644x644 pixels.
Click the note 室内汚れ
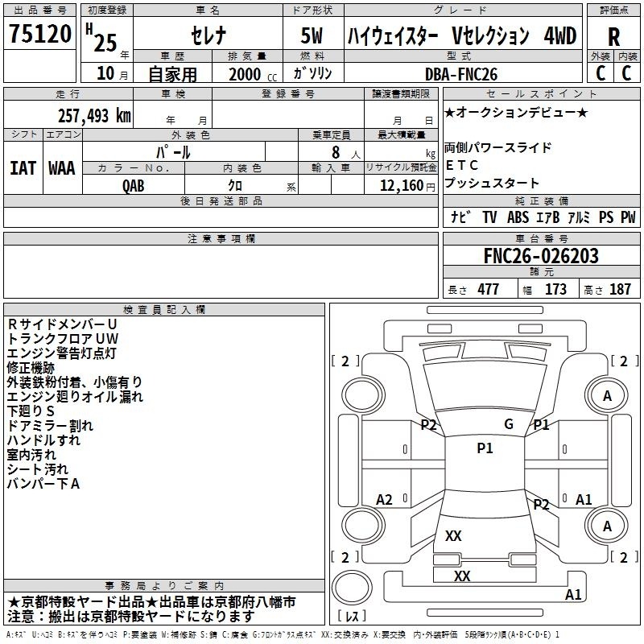point(31,455)
